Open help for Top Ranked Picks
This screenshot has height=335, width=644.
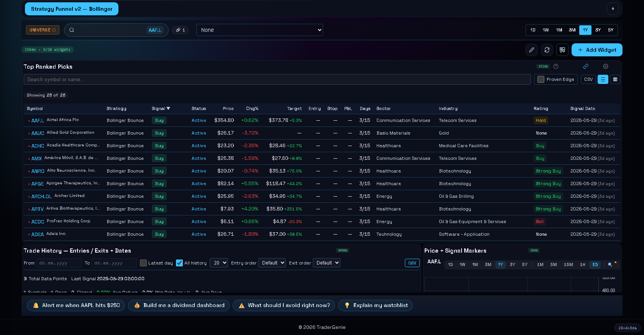click(556, 66)
